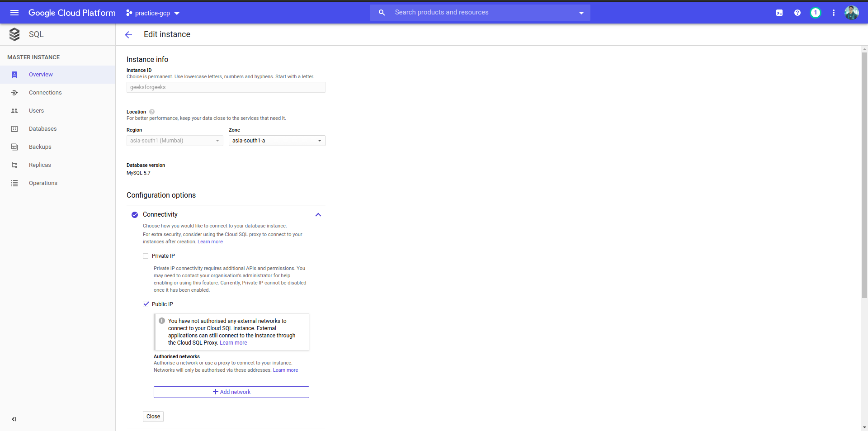Image resolution: width=868 pixels, height=431 pixels.
Task: Activate Cloud Shell icon
Action: 779,13
